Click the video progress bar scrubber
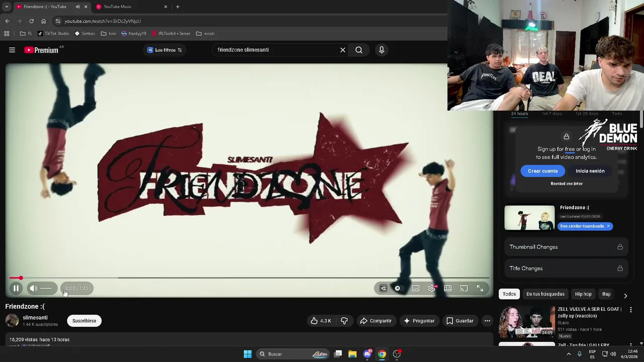 [x=21, y=278]
